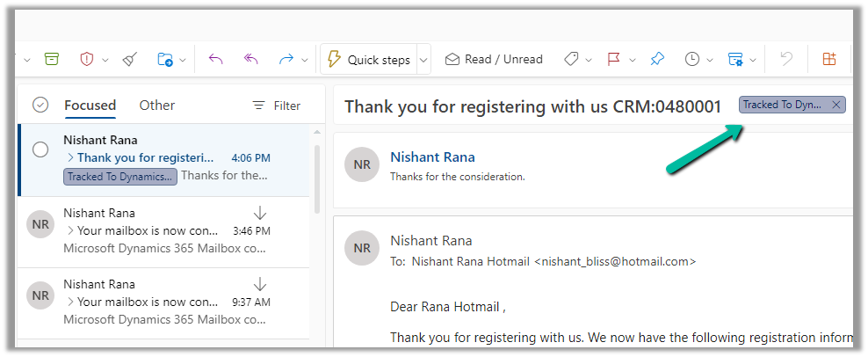This screenshot has width=868, height=357.
Task: Remove the Tracked To Dynamics category tag
Action: (x=836, y=105)
